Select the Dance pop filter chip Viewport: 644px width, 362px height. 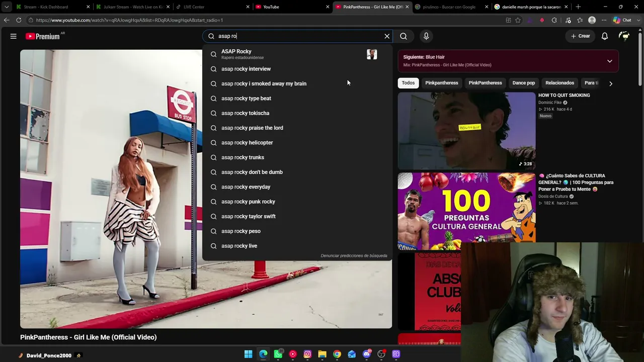tap(523, 83)
